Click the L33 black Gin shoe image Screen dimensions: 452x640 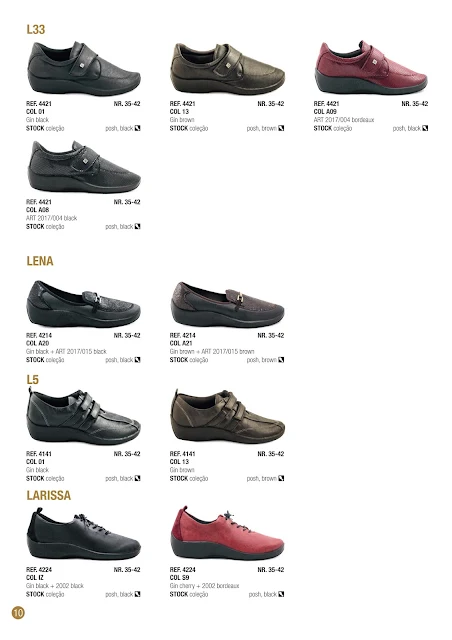click(84, 69)
